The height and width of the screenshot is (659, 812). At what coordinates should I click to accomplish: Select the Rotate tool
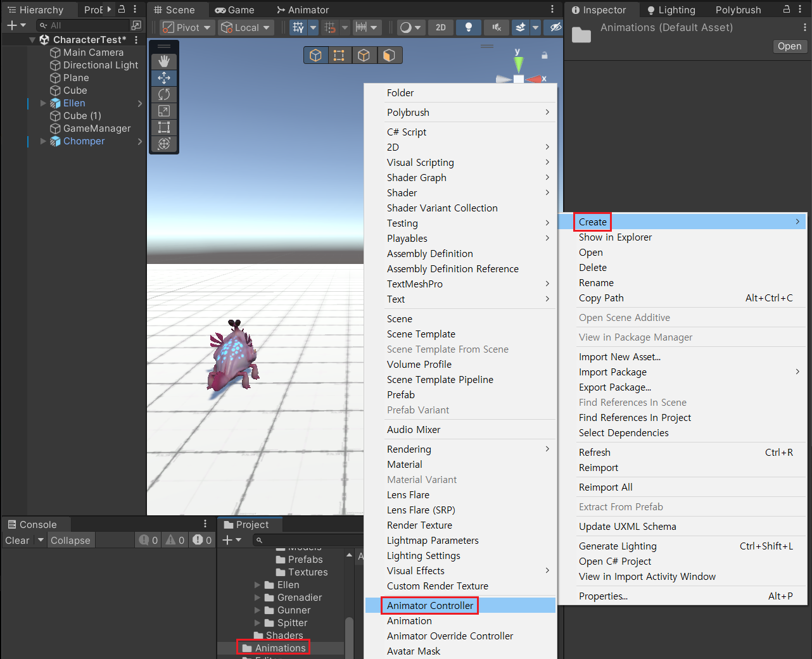[164, 94]
